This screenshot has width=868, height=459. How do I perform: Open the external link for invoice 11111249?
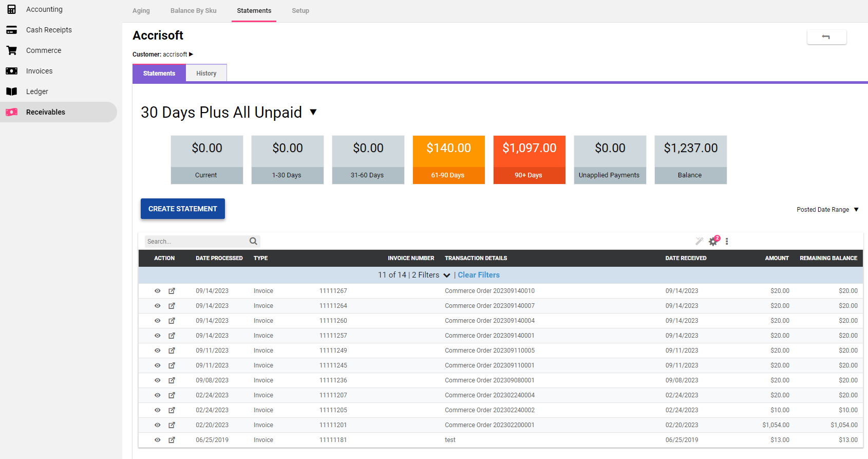click(172, 351)
